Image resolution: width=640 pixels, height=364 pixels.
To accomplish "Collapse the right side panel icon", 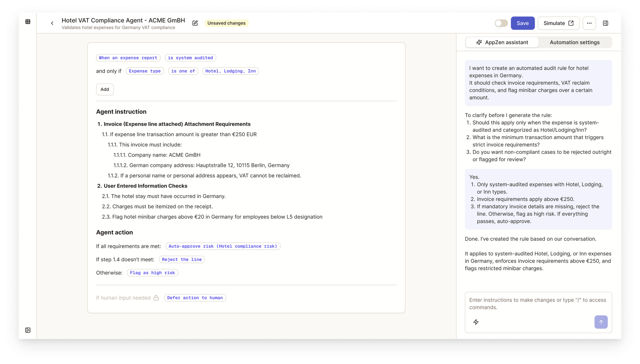I will [605, 23].
